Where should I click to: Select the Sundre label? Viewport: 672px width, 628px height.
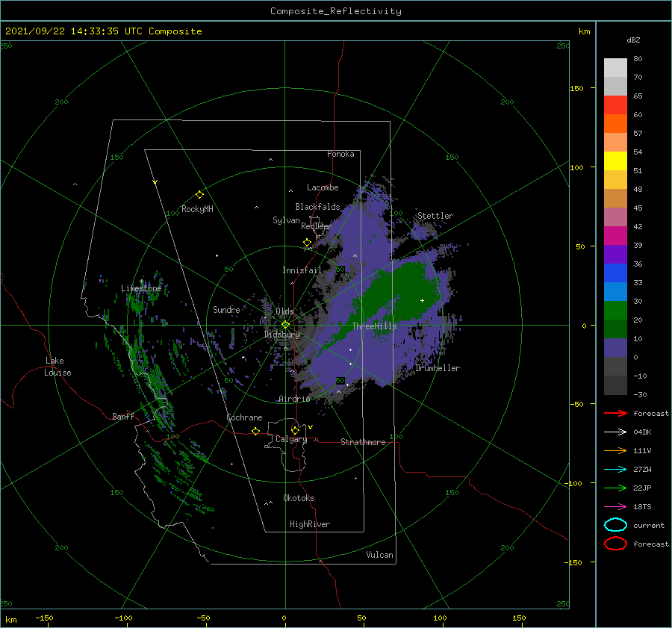pos(226,309)
